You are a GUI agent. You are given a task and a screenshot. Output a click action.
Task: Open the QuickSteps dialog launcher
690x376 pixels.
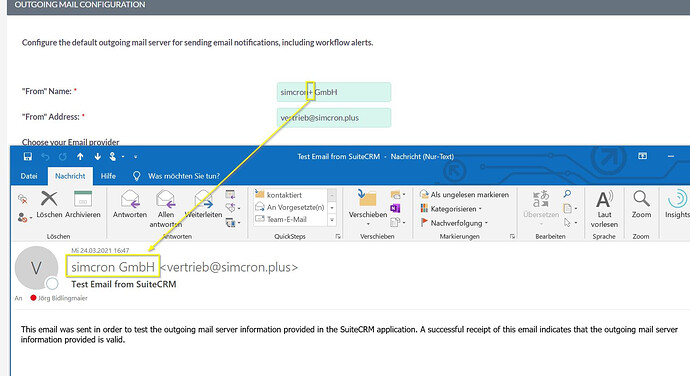tap(338, 236)
